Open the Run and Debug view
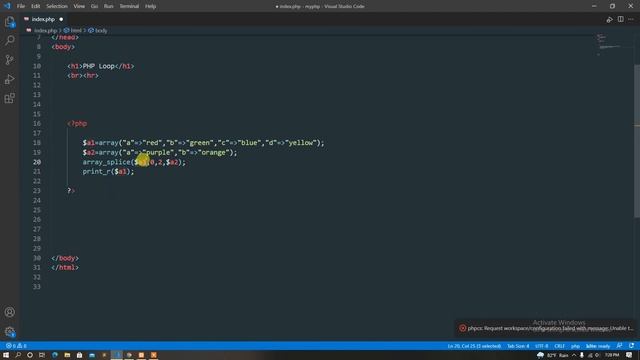Image resolution: width=640 pixels, height=360 pixels. coord(10,79)
